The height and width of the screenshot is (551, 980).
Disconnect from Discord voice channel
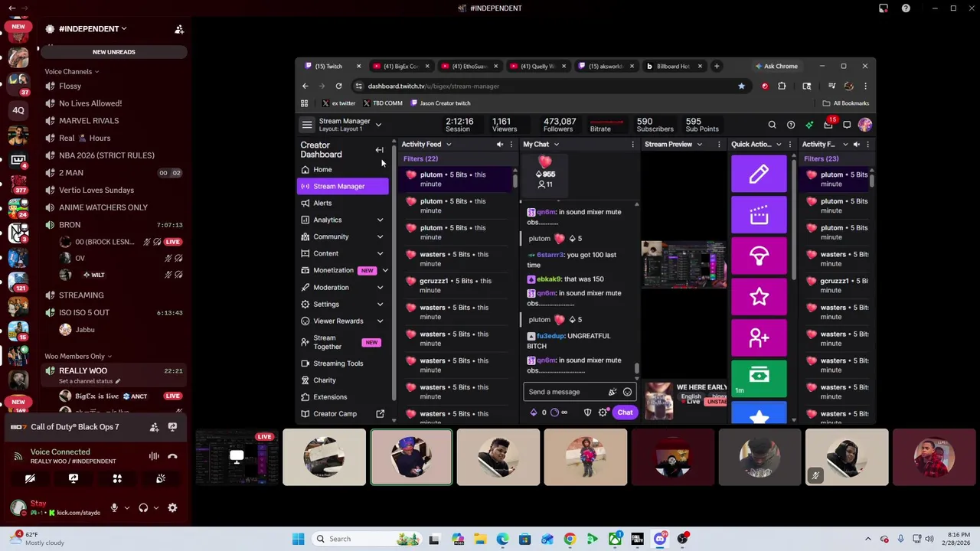click(172, 456)
